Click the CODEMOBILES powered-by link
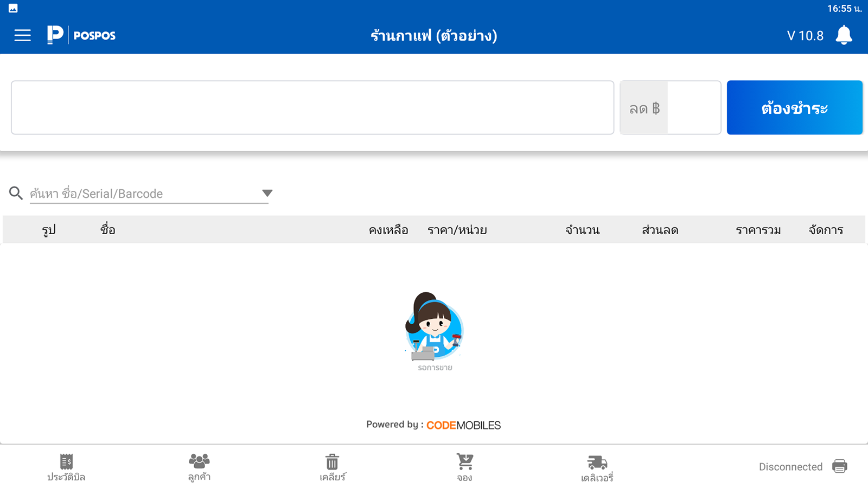The height and width of the screenshot is (488, 868). pyautogui.click(x=463, y=425)
